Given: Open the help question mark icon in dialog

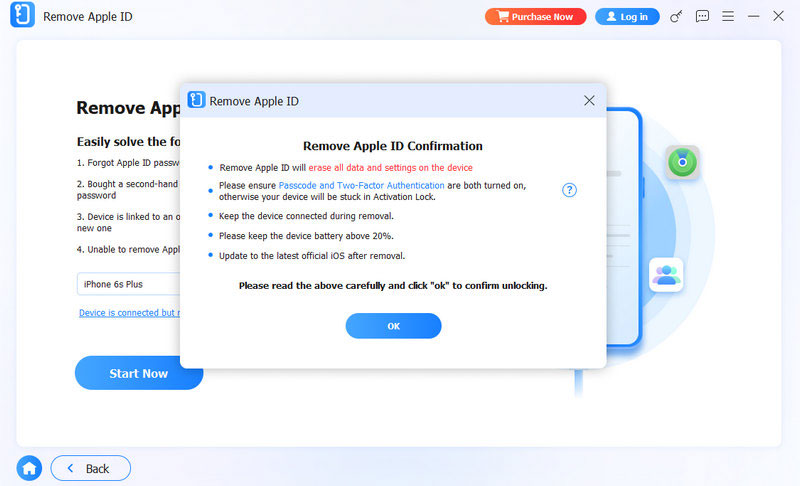Looking at the screenshot, I should (569, 190).
